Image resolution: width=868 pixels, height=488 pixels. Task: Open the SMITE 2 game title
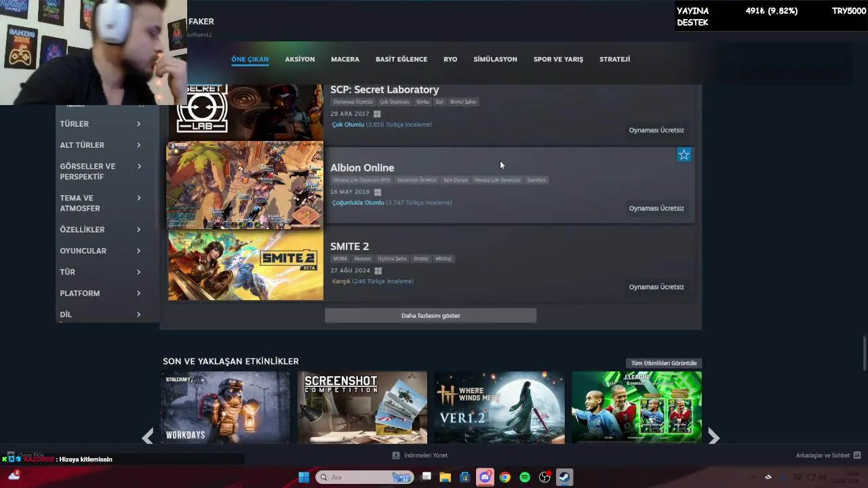[x=349, y=246]
